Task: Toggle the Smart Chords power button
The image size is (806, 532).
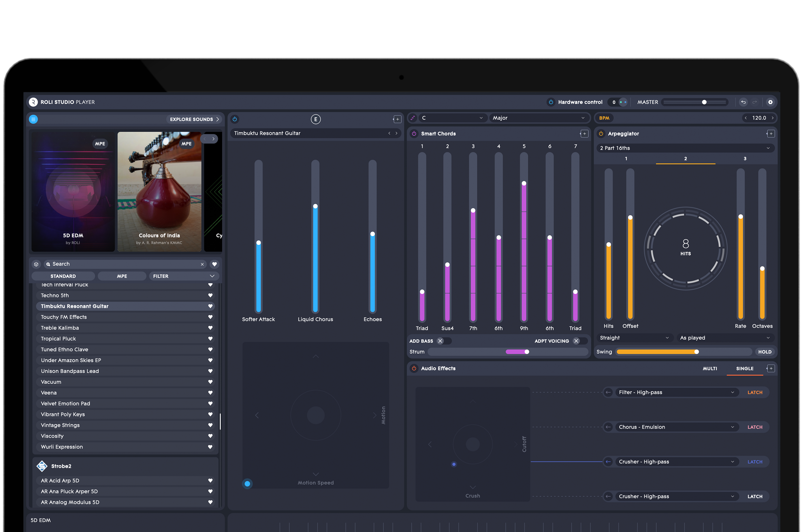Action: 414,133
